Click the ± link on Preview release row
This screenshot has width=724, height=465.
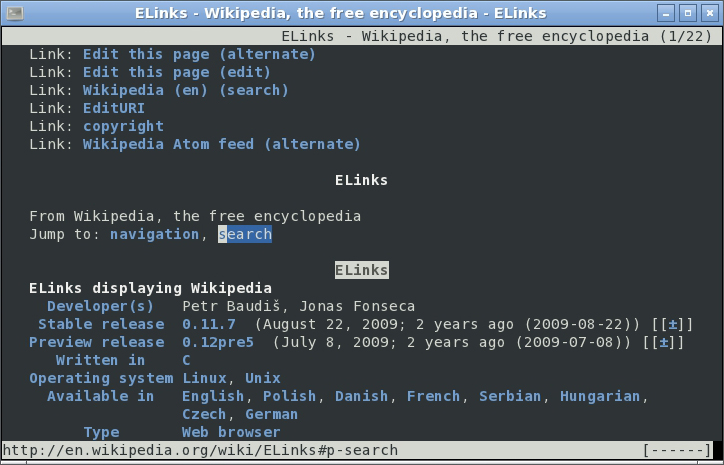click(664, 343)
